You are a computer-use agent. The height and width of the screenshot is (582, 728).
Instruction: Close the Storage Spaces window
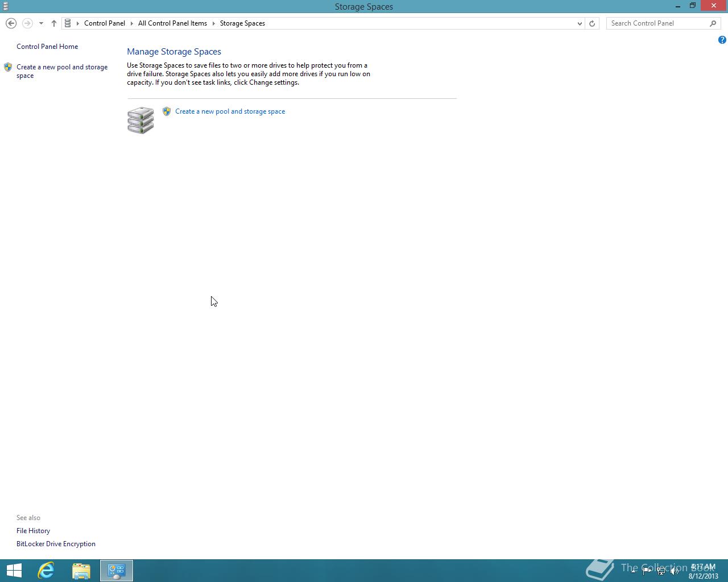click(x=714, y=6)
